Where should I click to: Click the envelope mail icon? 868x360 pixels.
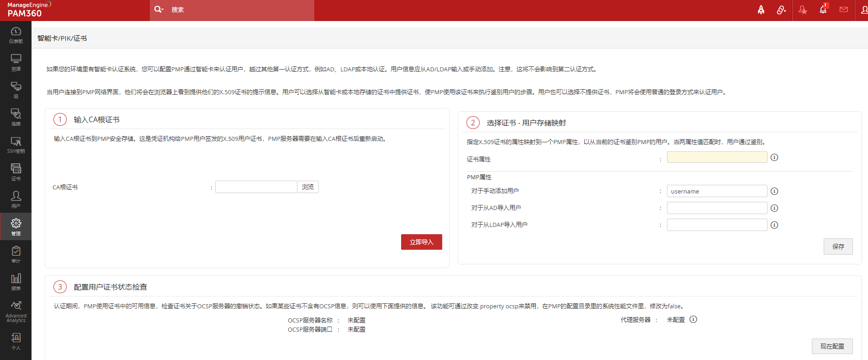[x=844, y=10]
